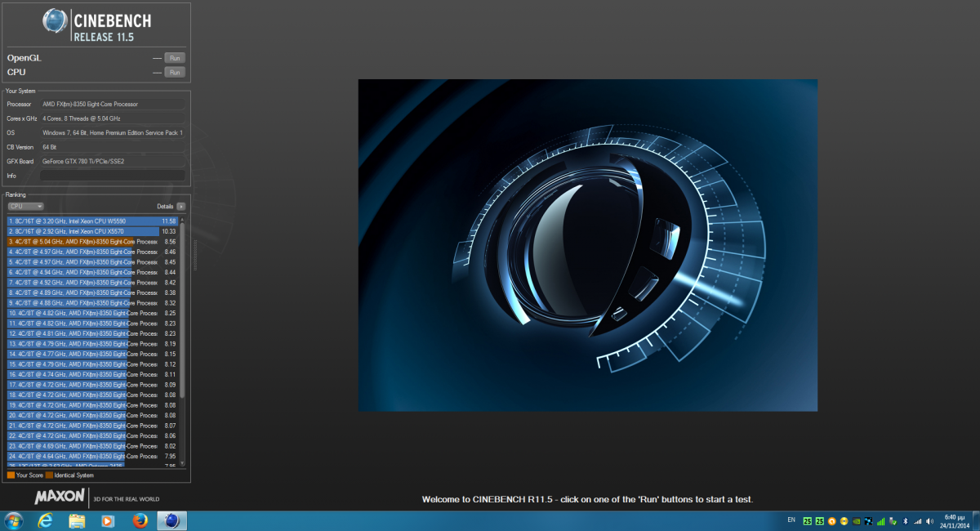Open the Windows Start menu

(14, 520)
